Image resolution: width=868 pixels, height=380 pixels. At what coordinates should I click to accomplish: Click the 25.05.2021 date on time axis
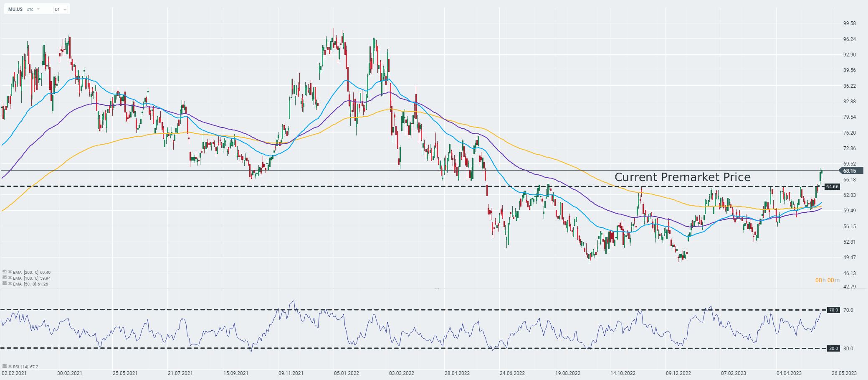click(x=125, y=373)
